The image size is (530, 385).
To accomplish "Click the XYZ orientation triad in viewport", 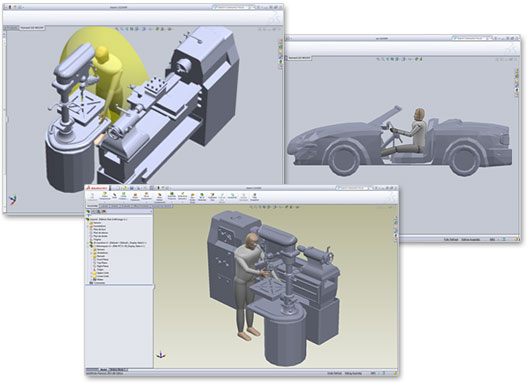I will (x=161, y=355).
